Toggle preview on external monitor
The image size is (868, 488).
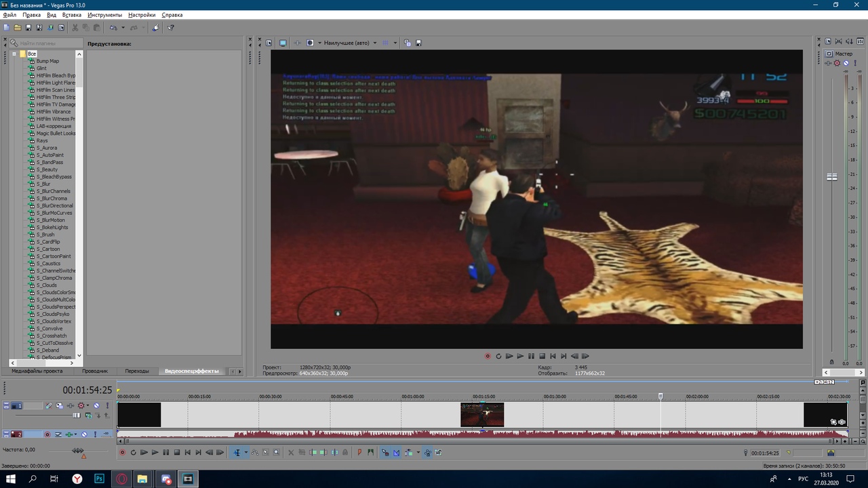[283, 43]
